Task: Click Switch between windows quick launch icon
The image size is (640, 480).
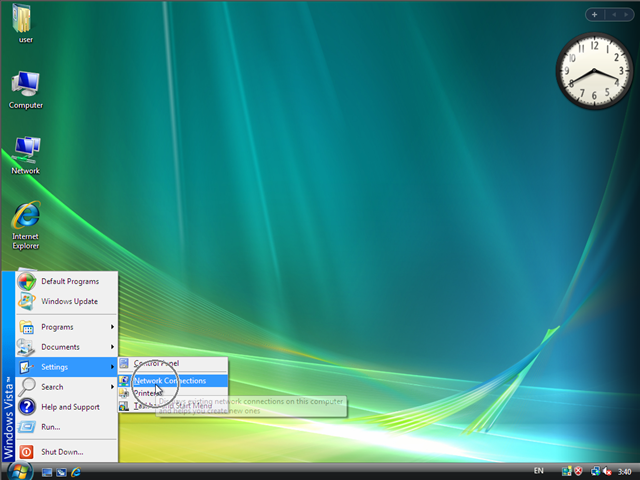Action: pyautogui.click(x=61, y=473)
